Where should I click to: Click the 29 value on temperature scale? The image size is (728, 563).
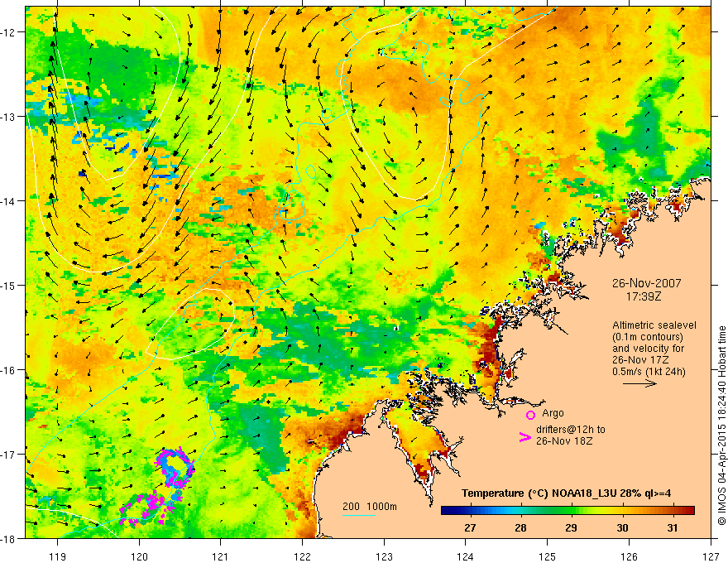pyautogui.click(x=572, y=528)
